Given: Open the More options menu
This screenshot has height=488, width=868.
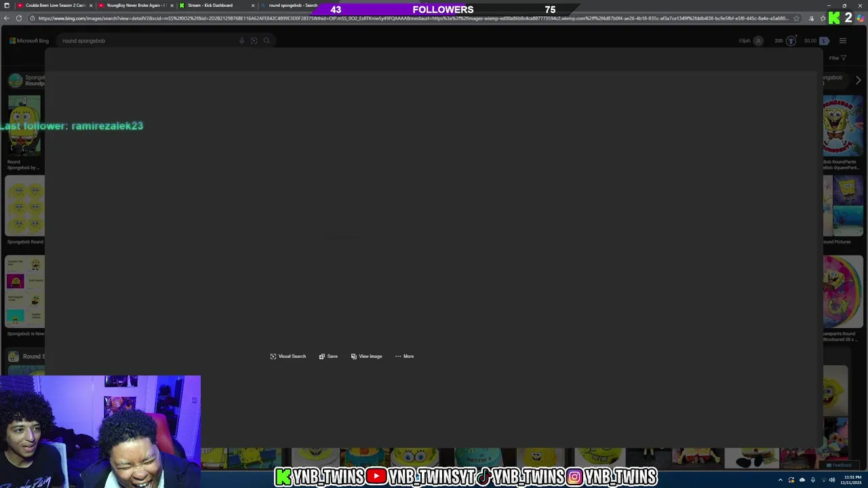Looking at the screenshot, I should [404, 357].
